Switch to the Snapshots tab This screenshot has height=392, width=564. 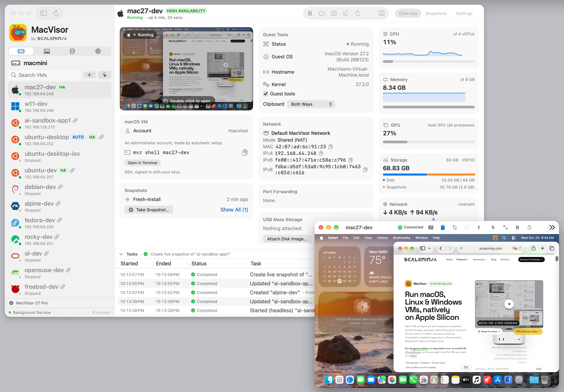pos(436,13)
